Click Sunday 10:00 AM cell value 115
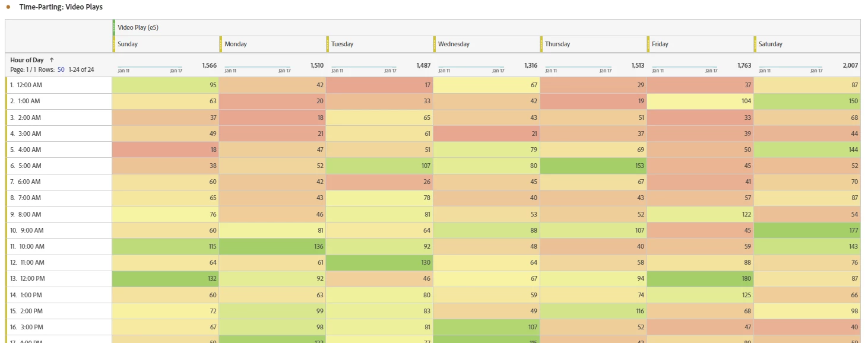Viewport: 868px width, 343px height. tap(166, 246)
